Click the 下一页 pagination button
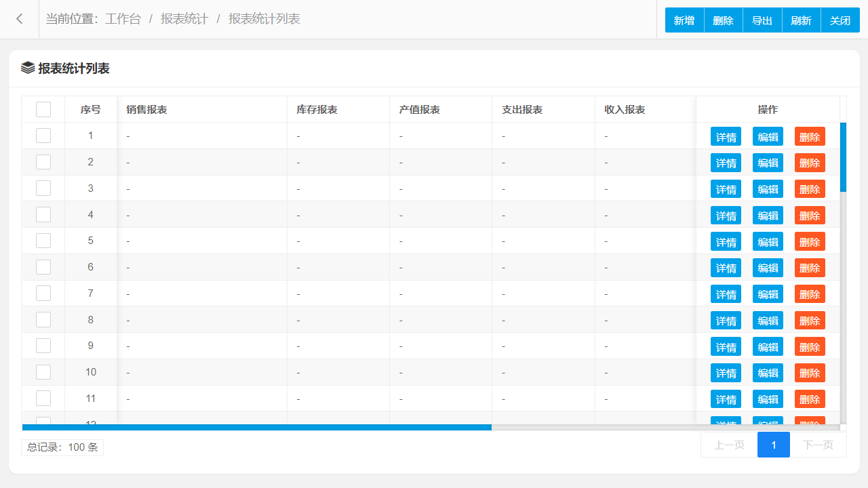Image resolution: width=868 pixels, height=488 pixels. tap(818, 445)
